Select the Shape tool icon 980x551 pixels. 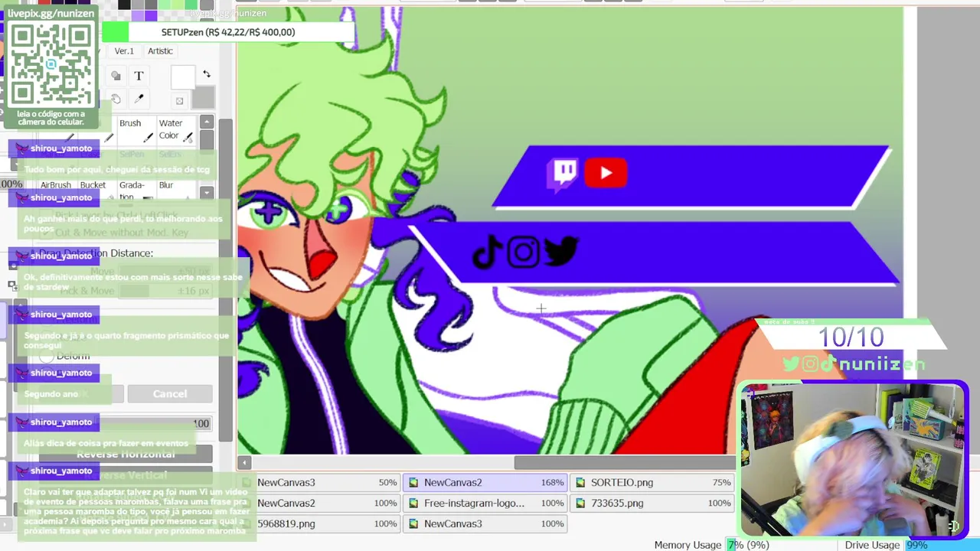tap(116, 76)
